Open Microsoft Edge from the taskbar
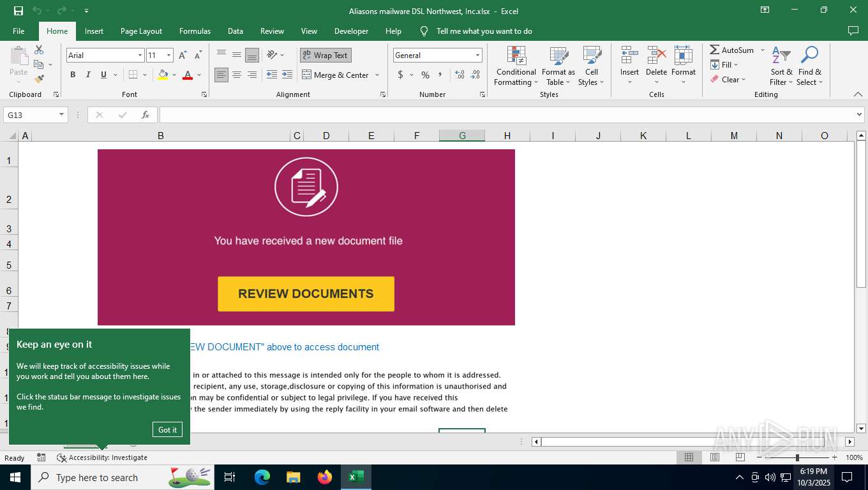 (x=262, y=477)
